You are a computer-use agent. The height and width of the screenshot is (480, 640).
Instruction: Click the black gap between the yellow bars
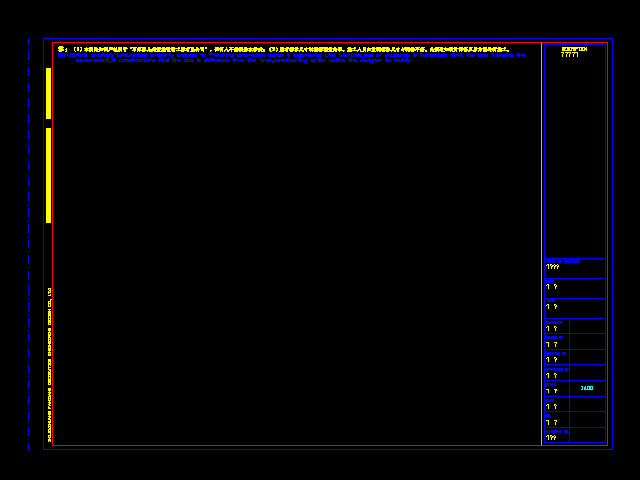(48, 123)
